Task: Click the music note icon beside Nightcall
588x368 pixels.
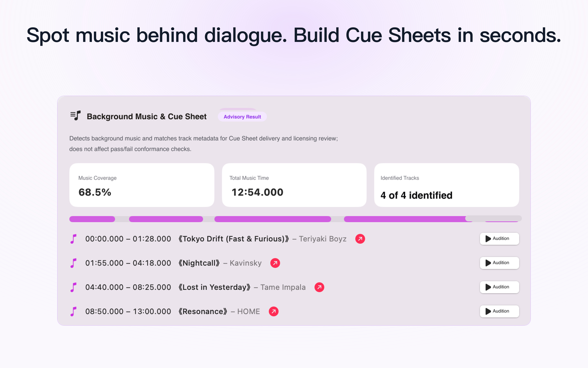Action: click(73, 263)
